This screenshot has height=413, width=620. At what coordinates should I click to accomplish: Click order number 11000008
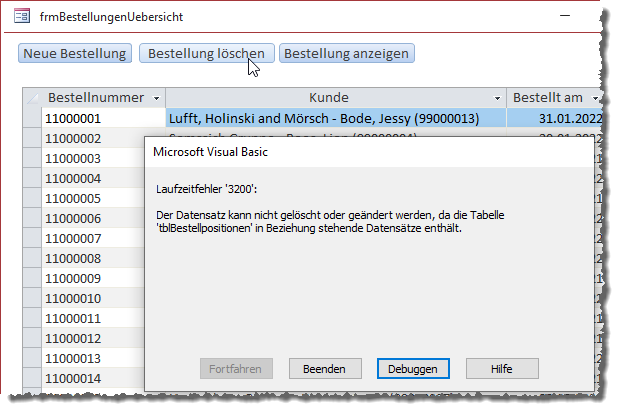[x=93, y=258]
